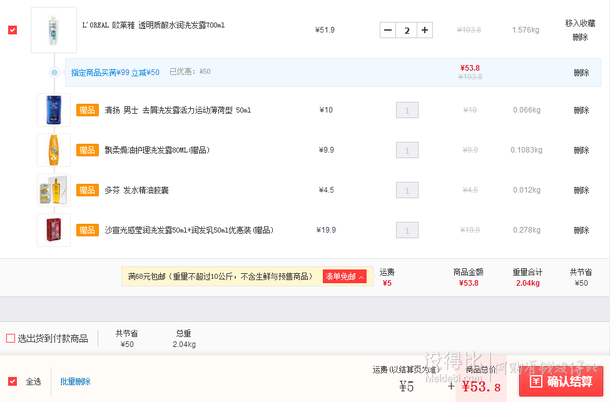Click the 商品总价 ¥53.8 total

point(481,386)
